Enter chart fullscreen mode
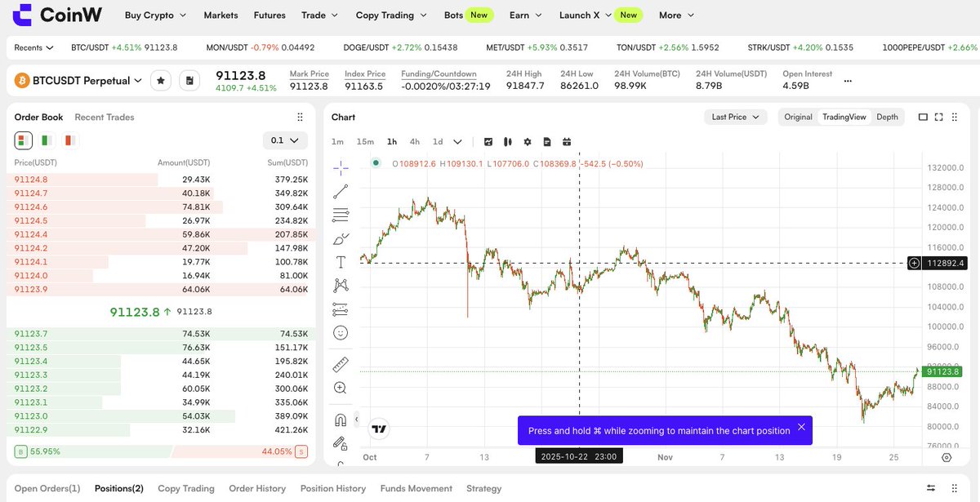The height and width of the screenshot is (502, 980). click(939, 118)
